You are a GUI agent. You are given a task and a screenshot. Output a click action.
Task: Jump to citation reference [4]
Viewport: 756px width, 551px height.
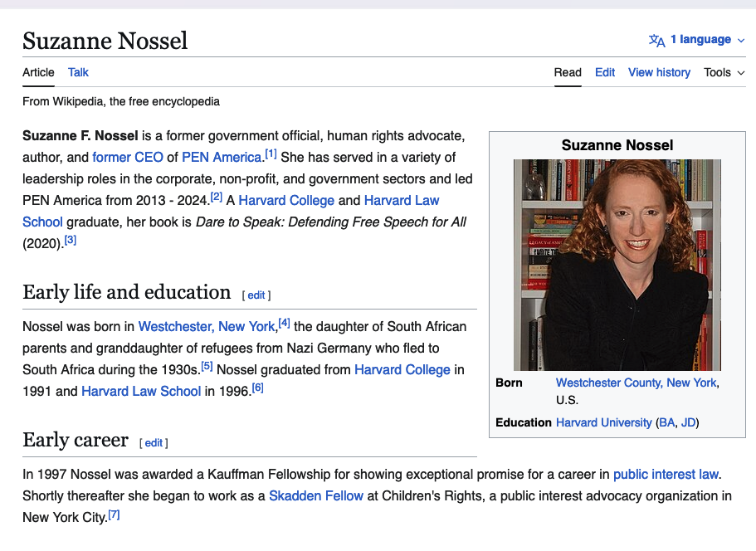[285, 323]
